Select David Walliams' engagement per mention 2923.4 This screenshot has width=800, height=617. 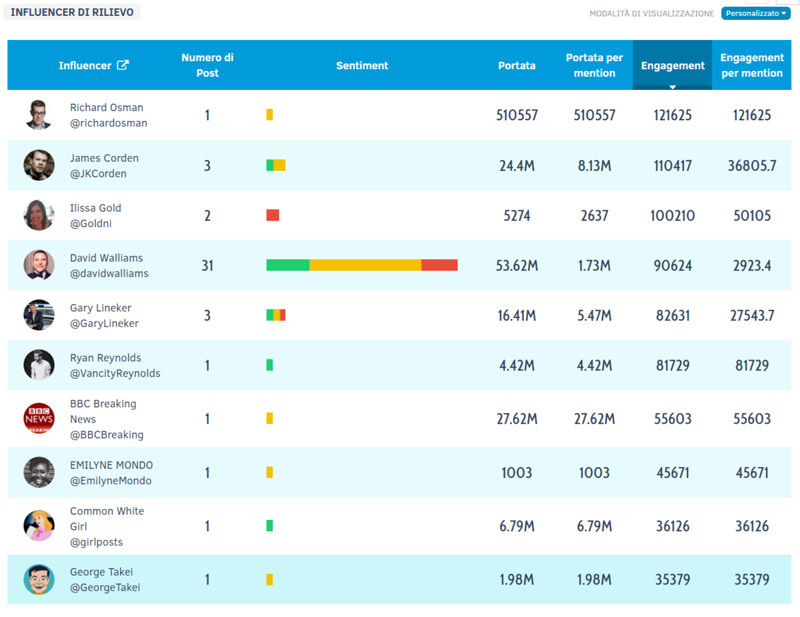coord(752,265)
